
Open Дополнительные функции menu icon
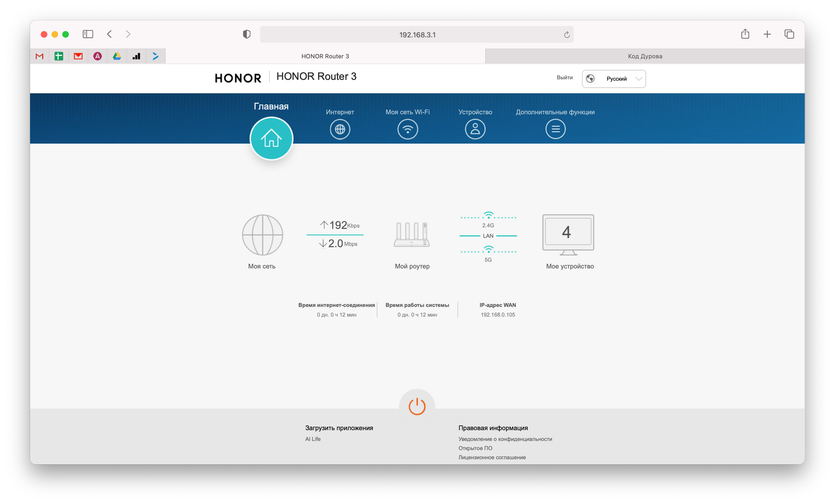(555, 129)
